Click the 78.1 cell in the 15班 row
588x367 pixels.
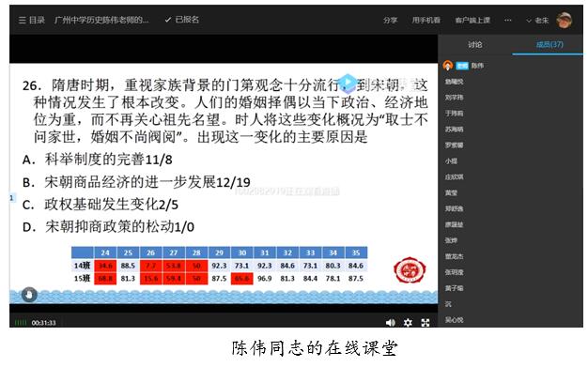(x=333, y=279)
